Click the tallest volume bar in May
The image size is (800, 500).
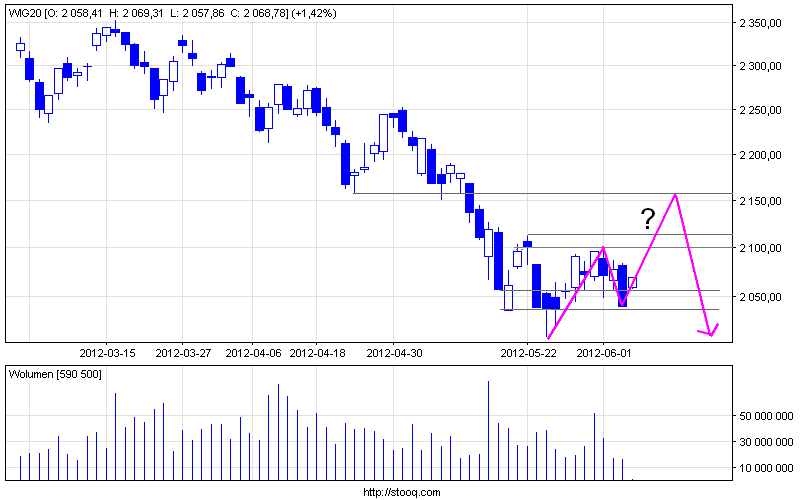(488, 431)
